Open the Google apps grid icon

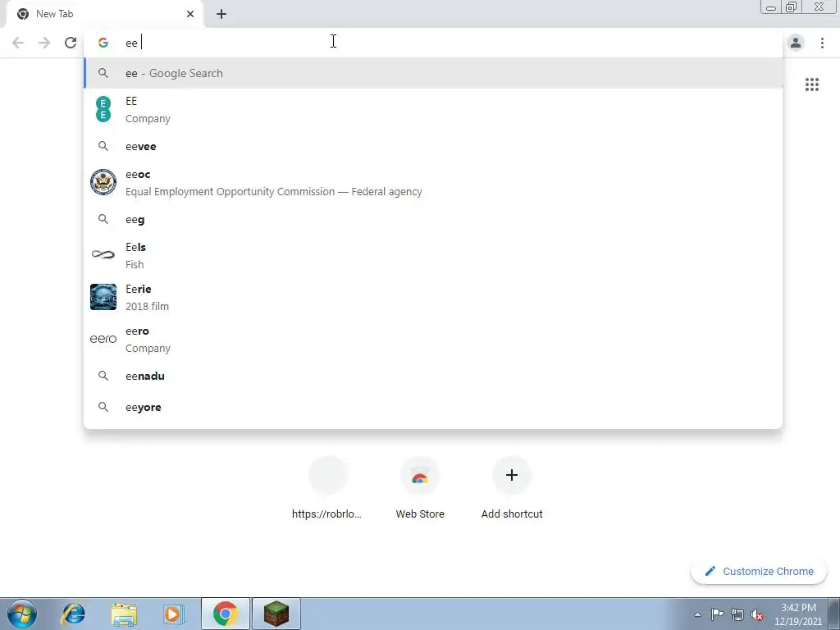click(811, 84)
